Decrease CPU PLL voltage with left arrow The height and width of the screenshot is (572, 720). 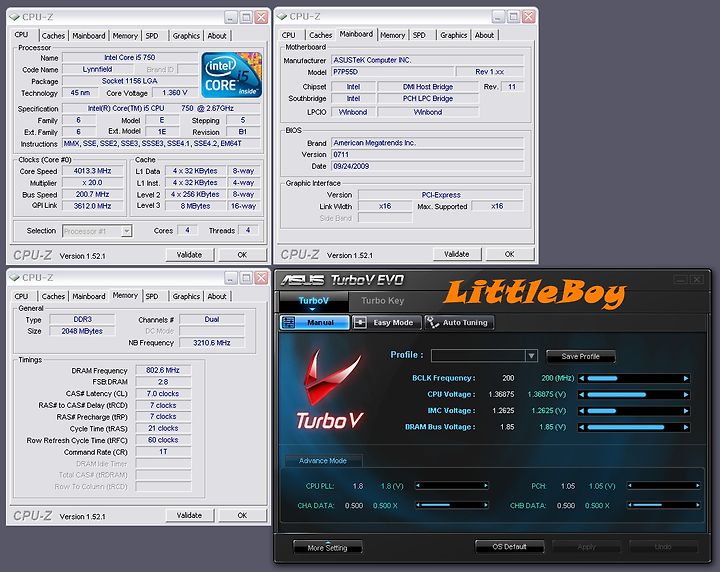(418, 485)
